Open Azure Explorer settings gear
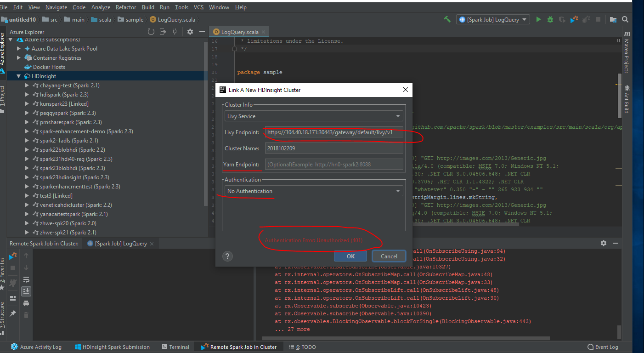Screen dimensions: 644x353 pos(190,32)
